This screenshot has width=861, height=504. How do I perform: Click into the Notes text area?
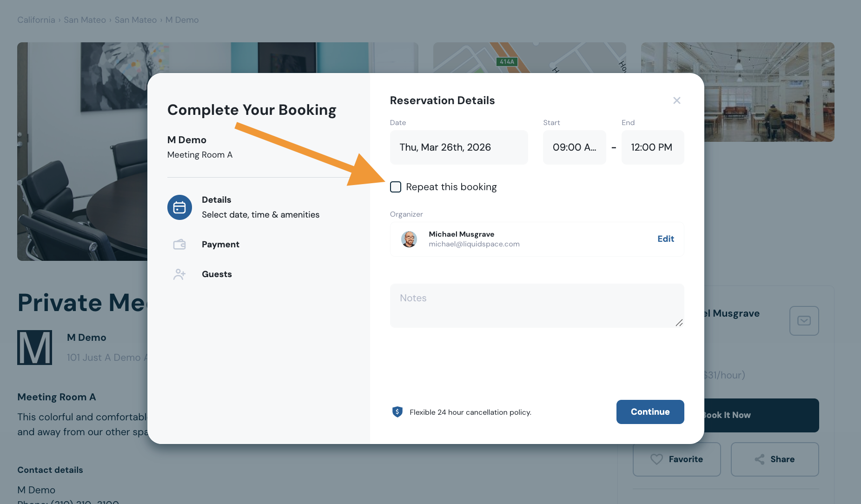[537, 305]
